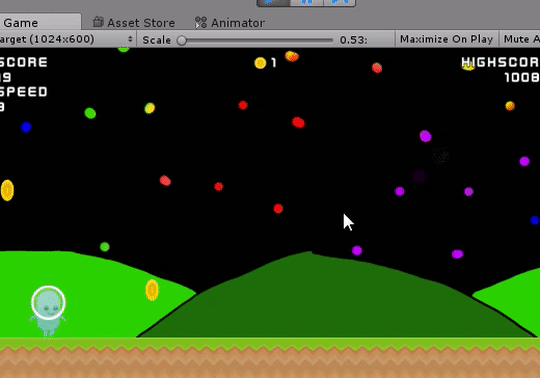Click the Asset Store bag icon
Image resolution: width=540 pixels, height=378 pixels.
98,22
